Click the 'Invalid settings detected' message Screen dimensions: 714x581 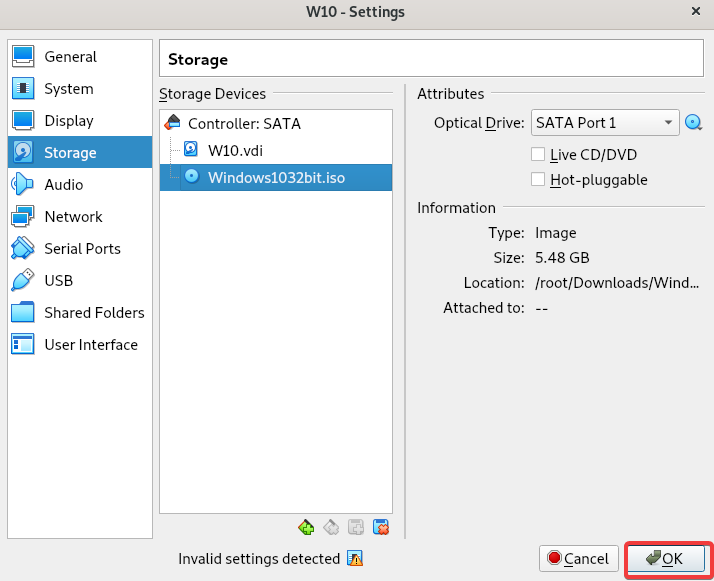coord(259,559)
